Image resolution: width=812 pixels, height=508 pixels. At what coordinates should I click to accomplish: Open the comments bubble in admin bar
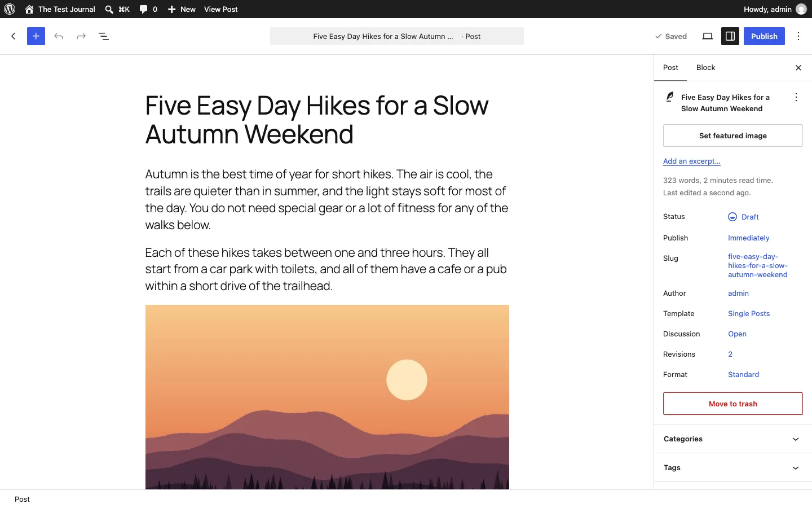click(148, 9)
